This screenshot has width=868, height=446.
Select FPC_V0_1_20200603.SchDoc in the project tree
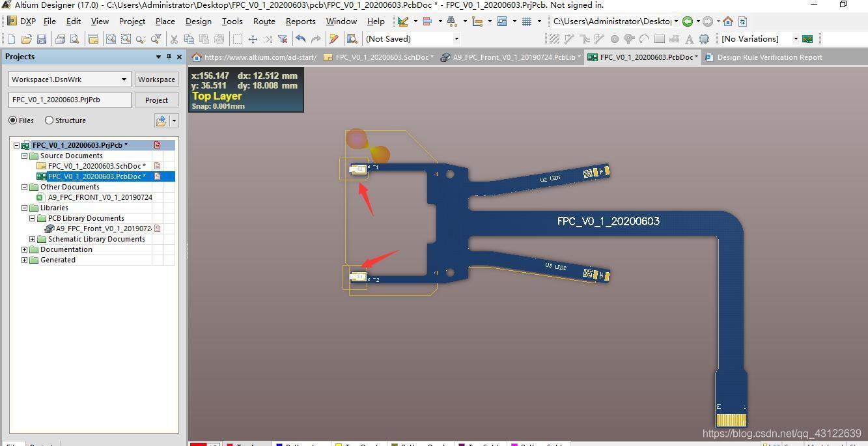click(x=96, y=166)
